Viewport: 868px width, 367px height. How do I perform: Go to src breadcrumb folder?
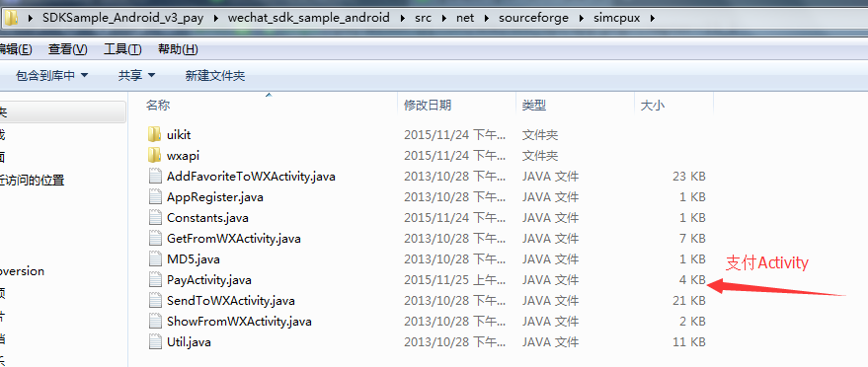[x=424, y=18]
